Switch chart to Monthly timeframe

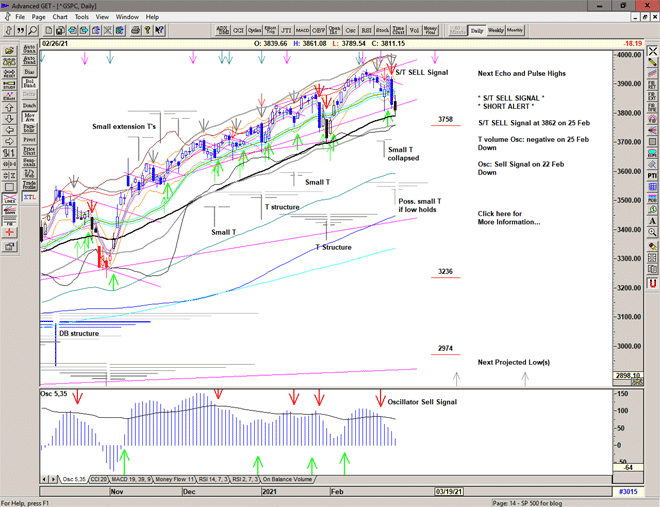point(514,31)
